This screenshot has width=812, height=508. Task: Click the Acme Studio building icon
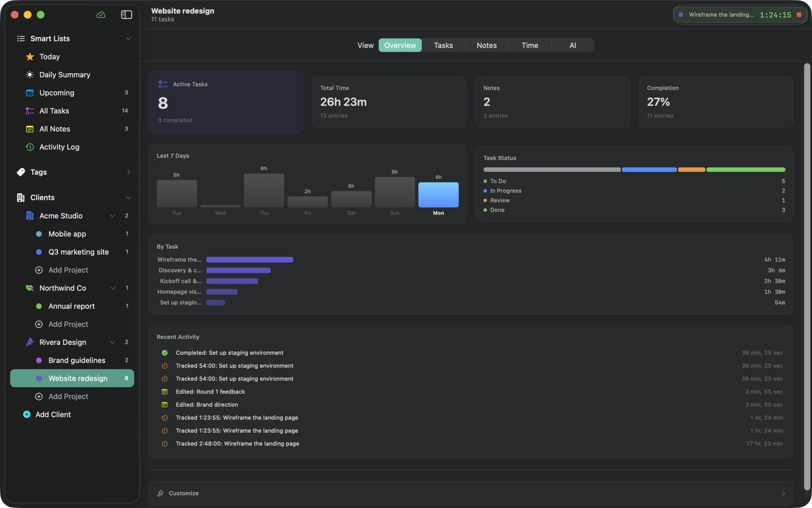tap(30, 216)
